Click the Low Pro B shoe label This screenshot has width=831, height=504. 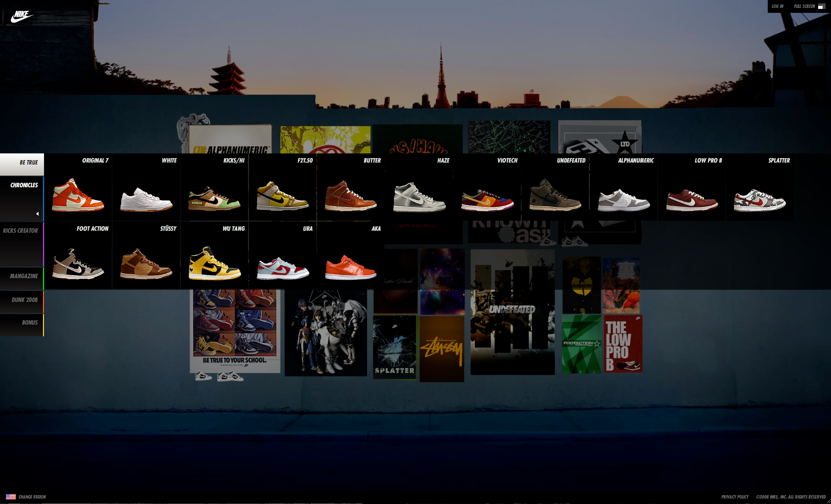pyautogui.click(x=708, y=161)
